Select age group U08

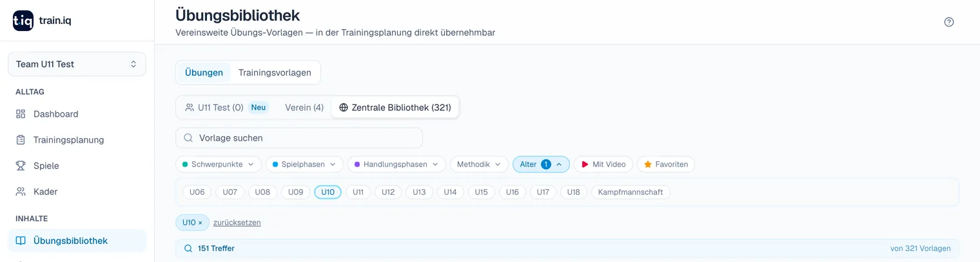[x=262, y=192]
